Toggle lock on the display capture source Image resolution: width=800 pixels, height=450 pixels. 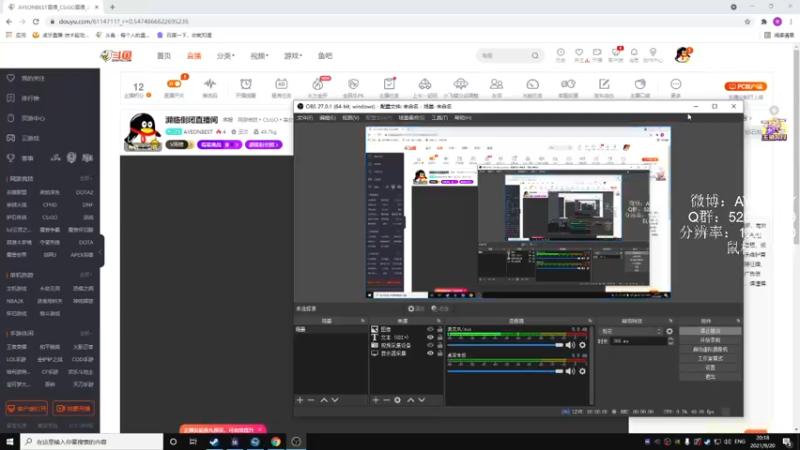[x=439, y=353]
